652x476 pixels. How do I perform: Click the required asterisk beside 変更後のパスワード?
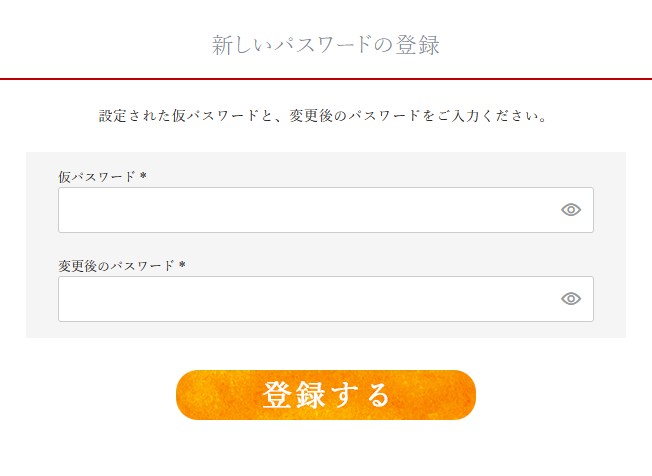[x=182, y=264]
